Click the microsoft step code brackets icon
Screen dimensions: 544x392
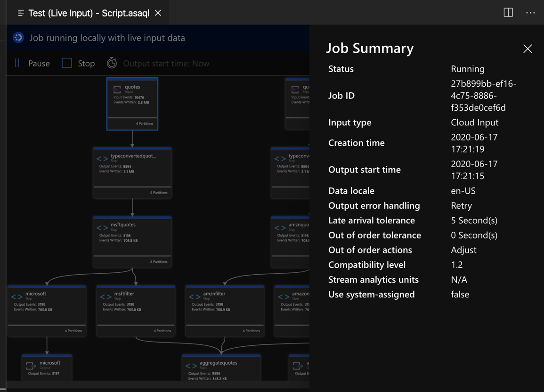[16, 297]
